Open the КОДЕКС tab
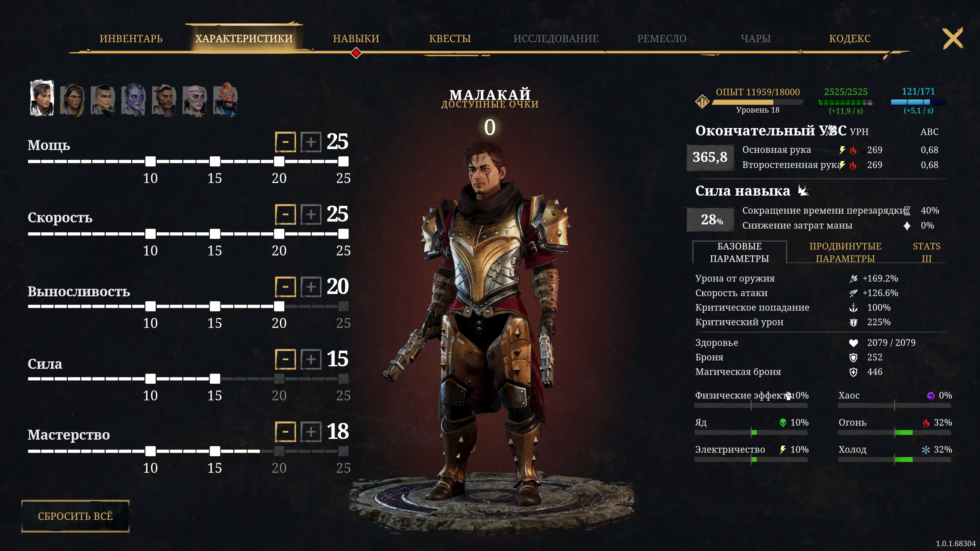Viewport: 980px width, 551px height. [850, 39]
